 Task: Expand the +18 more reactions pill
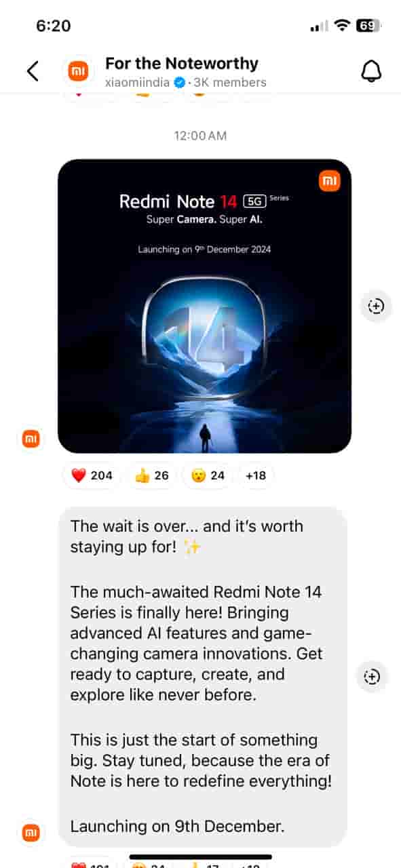tap(256, 475)
